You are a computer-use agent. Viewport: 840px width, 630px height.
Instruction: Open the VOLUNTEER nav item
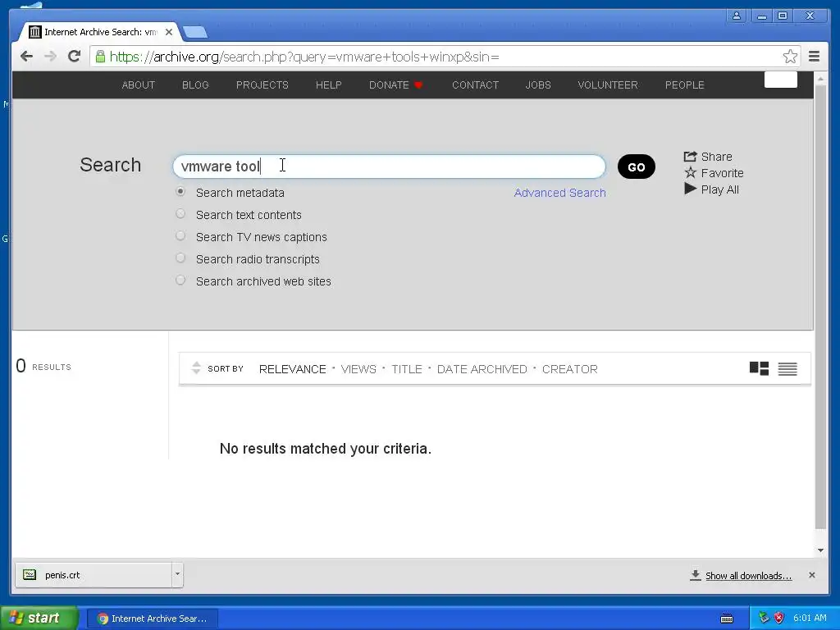608,85
